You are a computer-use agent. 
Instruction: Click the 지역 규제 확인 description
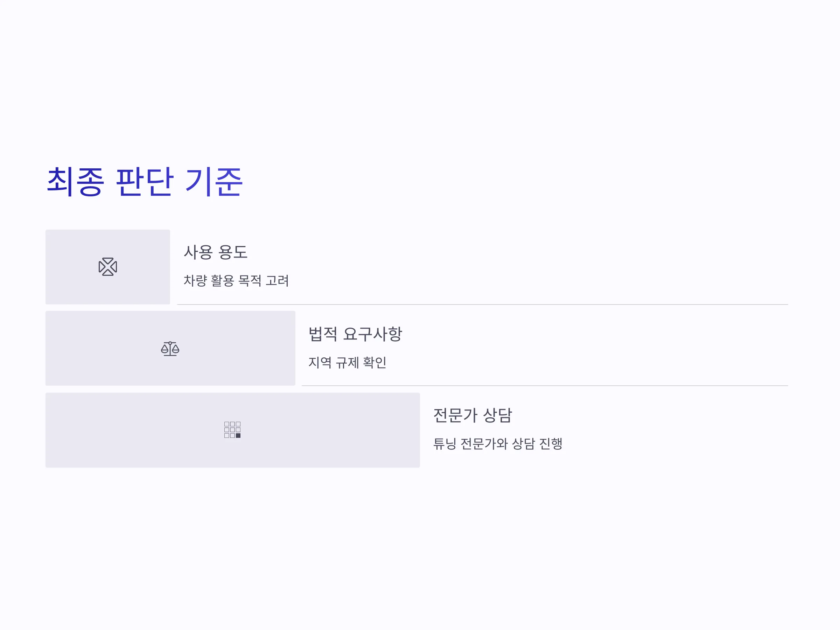347,362
